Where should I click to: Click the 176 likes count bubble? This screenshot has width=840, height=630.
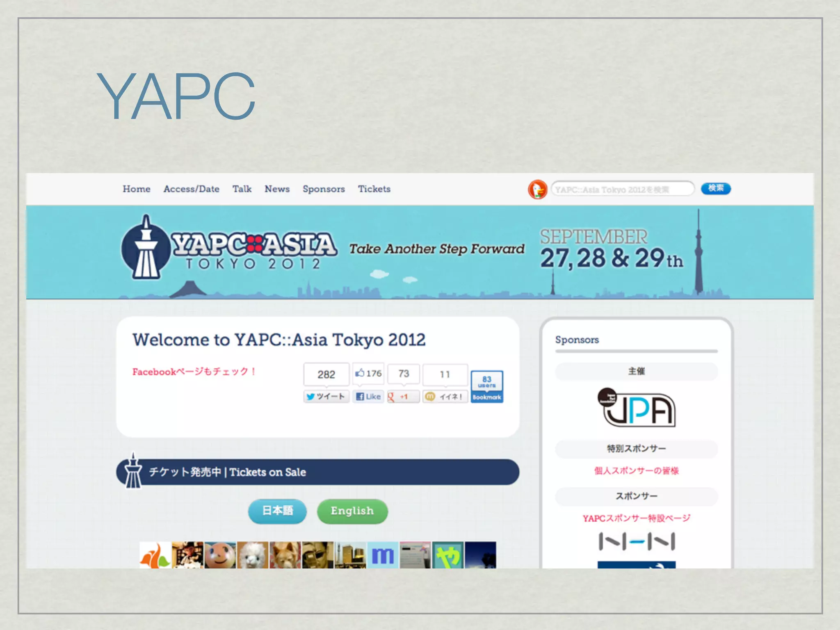tap(368, 374)
